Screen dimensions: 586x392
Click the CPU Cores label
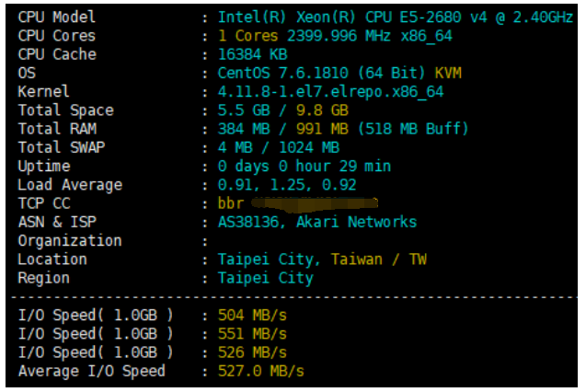pyautogui.click(x=57, y=36)
